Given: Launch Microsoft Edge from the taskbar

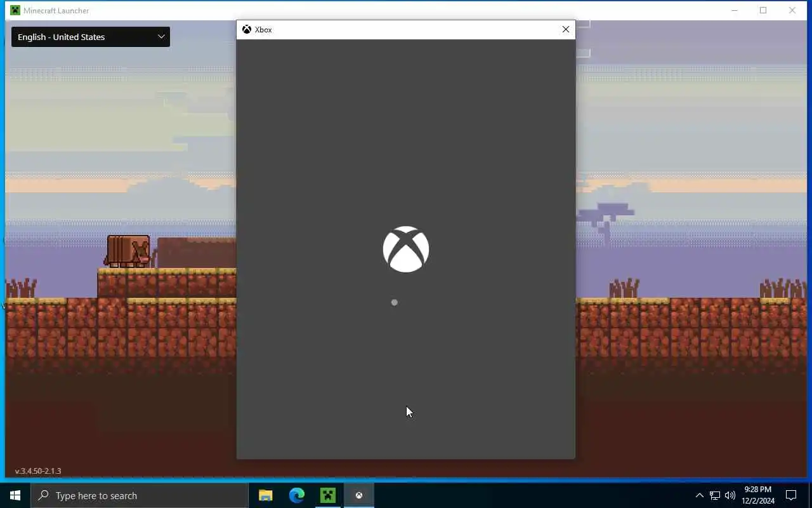Looking at the screenshot, I should (297, 495).
